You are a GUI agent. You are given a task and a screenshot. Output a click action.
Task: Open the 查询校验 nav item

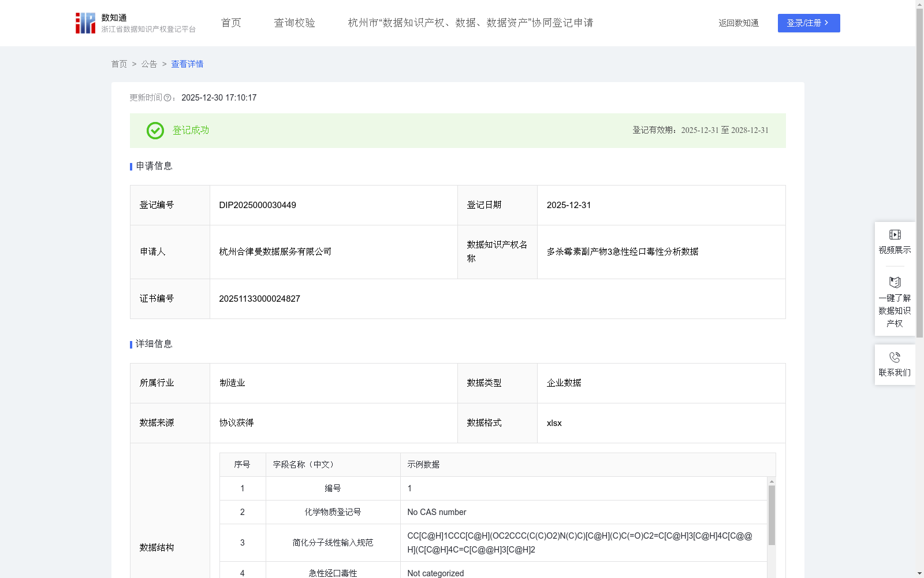(295, 23)
